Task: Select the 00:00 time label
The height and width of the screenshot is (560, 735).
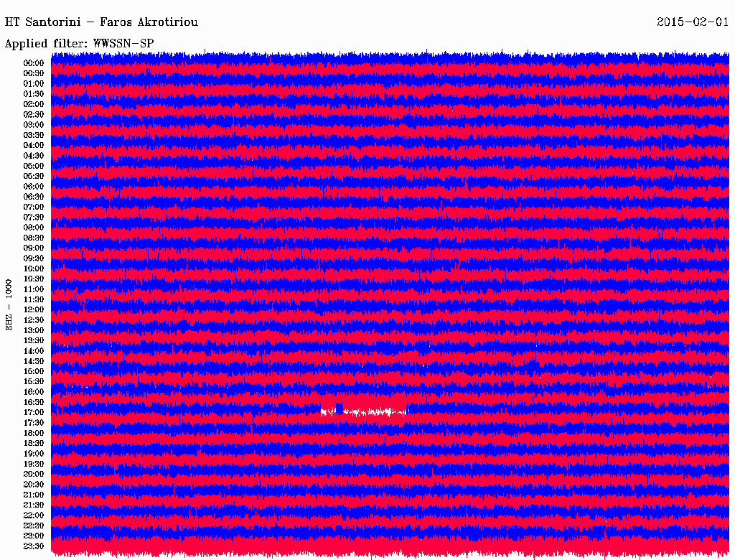Action: pyautogui.click(x=34, y=63)
